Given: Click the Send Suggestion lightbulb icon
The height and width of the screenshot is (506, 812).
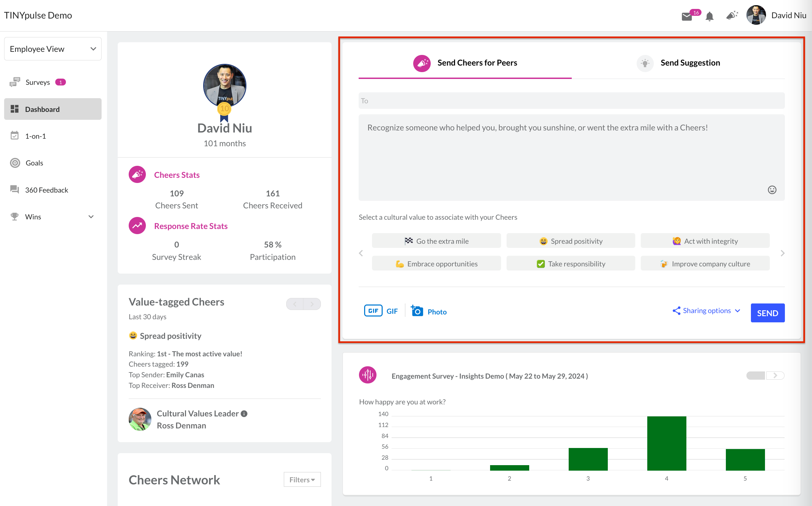Looking at the screenshot, I should click(645, 63).
